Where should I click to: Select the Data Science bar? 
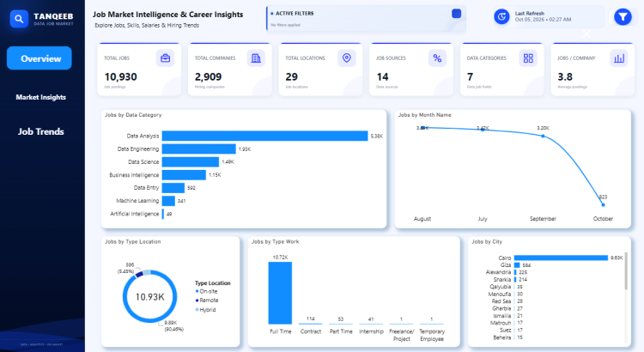190,161
